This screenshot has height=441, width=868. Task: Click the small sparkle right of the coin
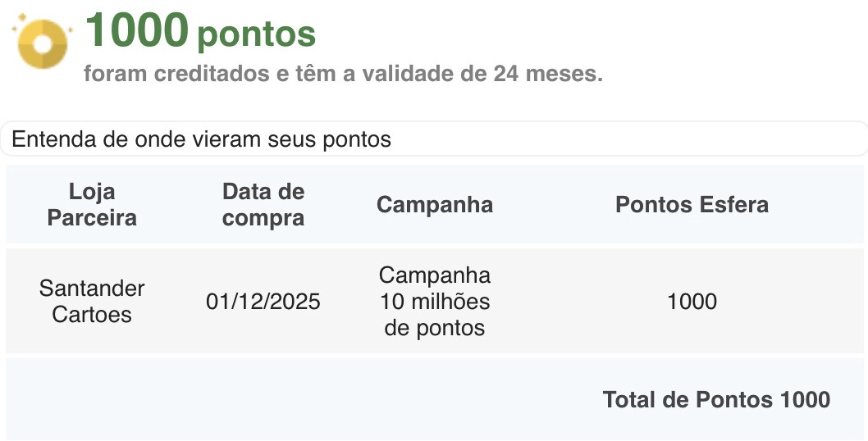[x=70, y=31]
